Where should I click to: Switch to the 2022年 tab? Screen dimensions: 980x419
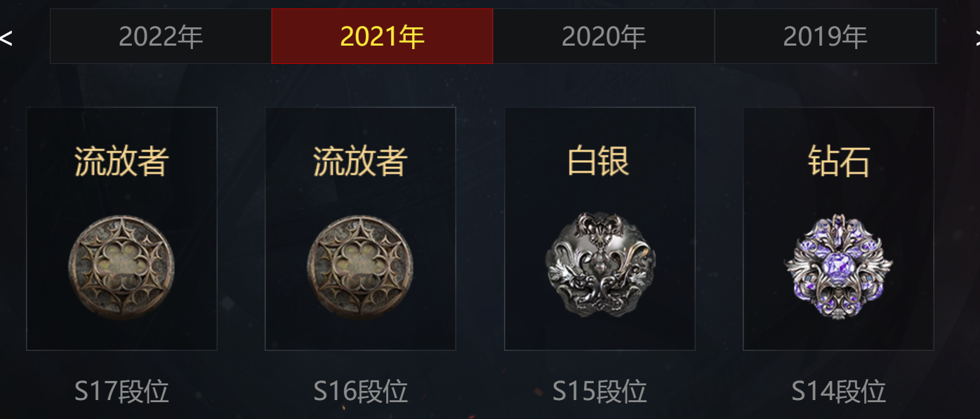click(161, 36)
